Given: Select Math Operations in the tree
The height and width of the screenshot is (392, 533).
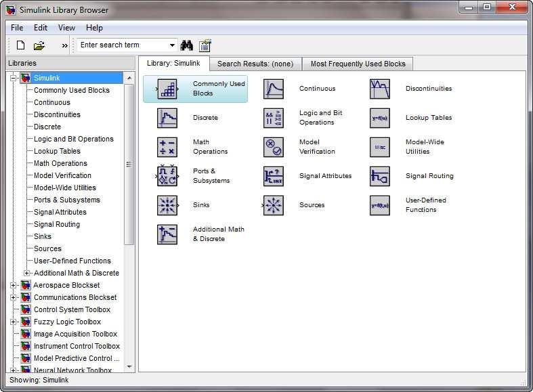Looking at the screenshot, I should coord(60,163).
